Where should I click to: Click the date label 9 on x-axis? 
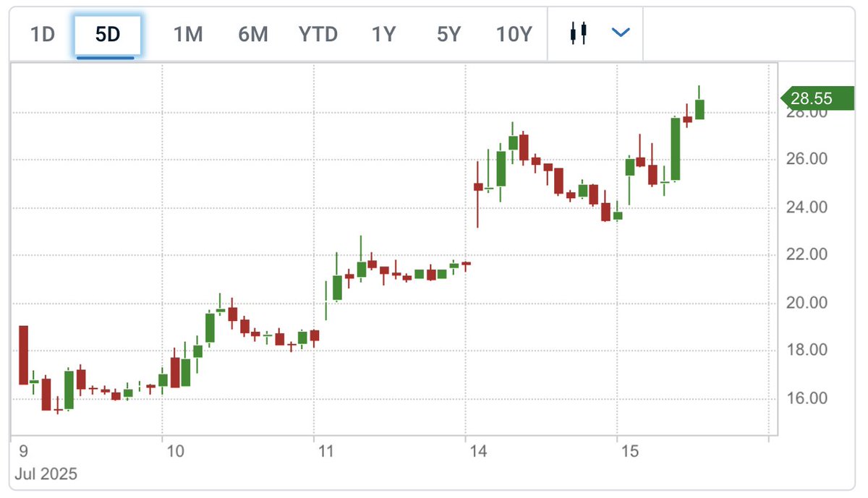[25, 452]
